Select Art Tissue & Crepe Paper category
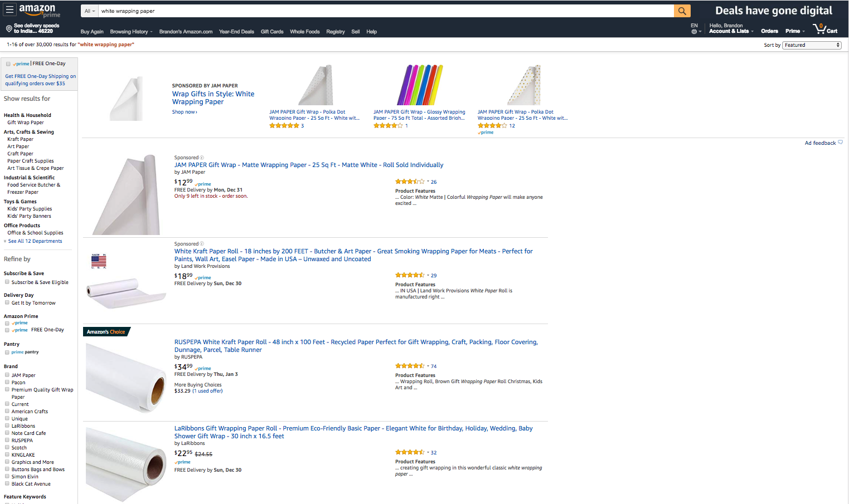The width and height of the screenshot is (849, 504). (x=36, y=168)
